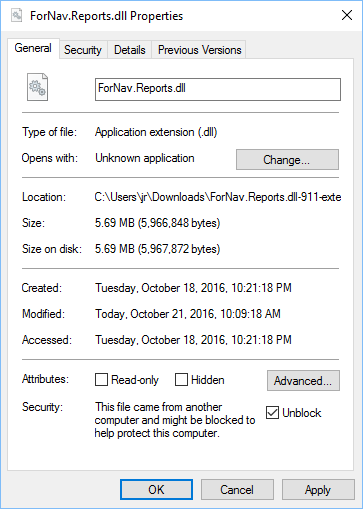The image size is (363, 509).
Task: Click the Modified date value
Action: tap(188, 314)
